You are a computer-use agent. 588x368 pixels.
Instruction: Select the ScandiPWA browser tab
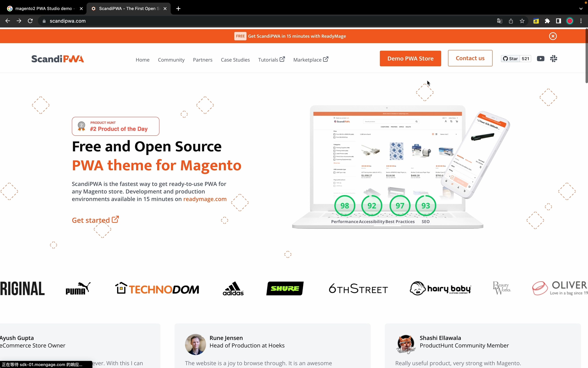129,9
